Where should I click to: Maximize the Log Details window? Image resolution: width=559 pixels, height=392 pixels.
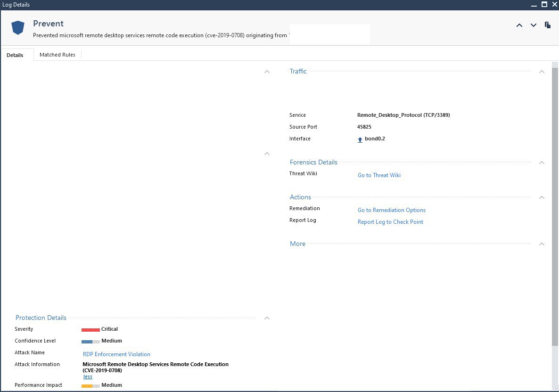544,4
